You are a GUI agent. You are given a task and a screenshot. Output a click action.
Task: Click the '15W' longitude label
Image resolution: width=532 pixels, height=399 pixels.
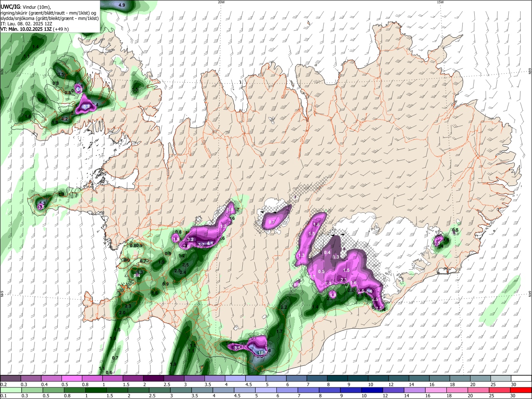pos(440,2)
